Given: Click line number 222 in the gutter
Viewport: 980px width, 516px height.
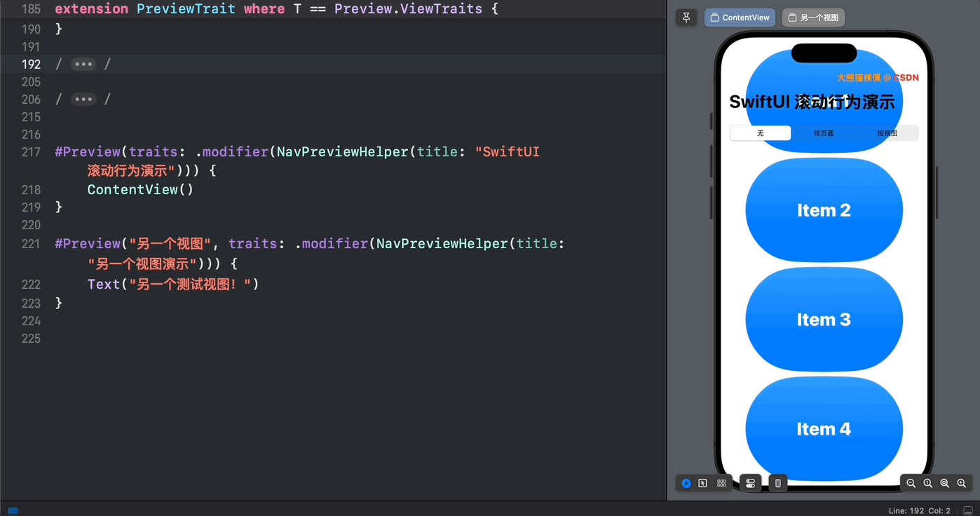Looking at the screenshot, I should click(x=31, y=284).
